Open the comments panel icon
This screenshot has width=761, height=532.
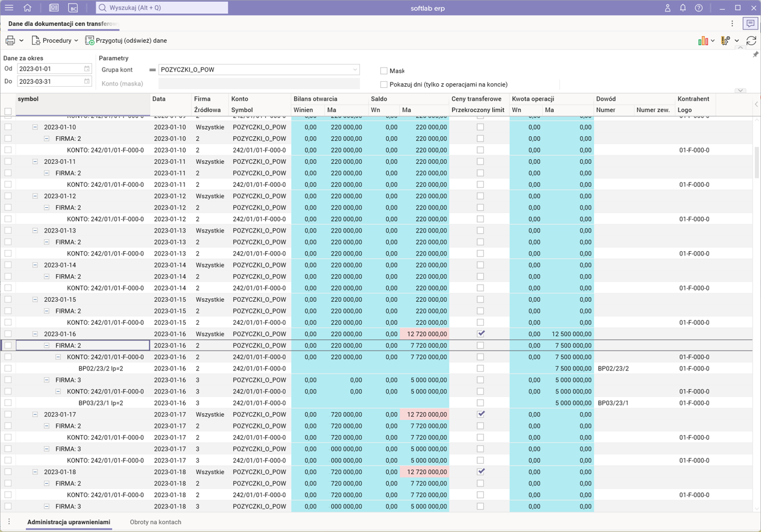tap(750, 23)
